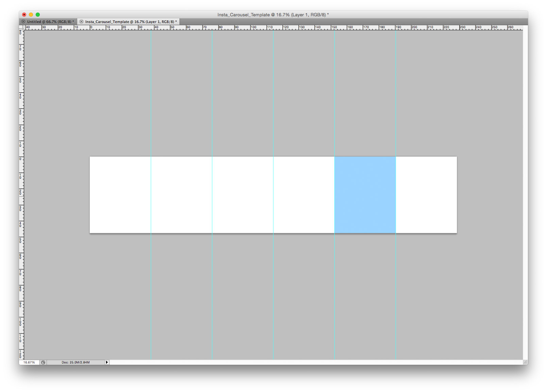Click the 100 mark on the horizontal ruler
Screen dimensions: 547x392
pos(253,28)
